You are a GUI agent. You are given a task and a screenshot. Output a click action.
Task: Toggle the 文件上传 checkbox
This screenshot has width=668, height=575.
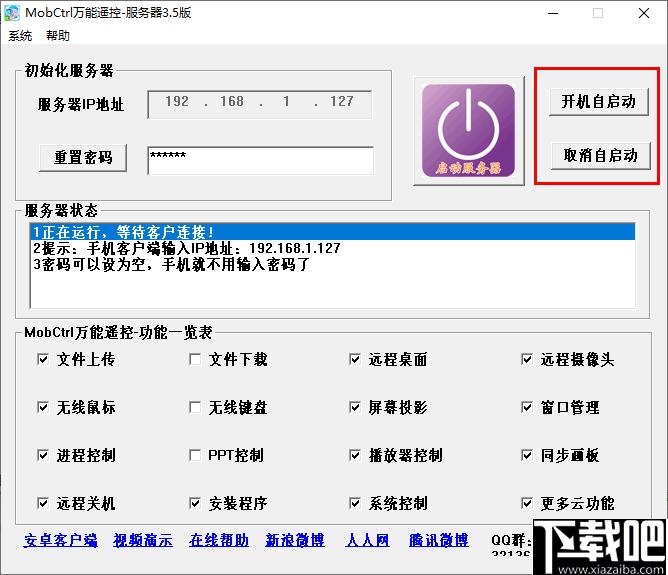pos(43,359)
